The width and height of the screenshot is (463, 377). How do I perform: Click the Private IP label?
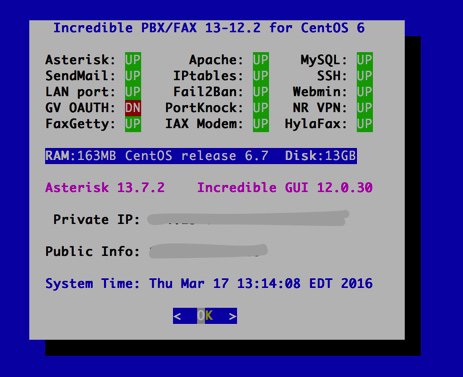pos(96,219)
